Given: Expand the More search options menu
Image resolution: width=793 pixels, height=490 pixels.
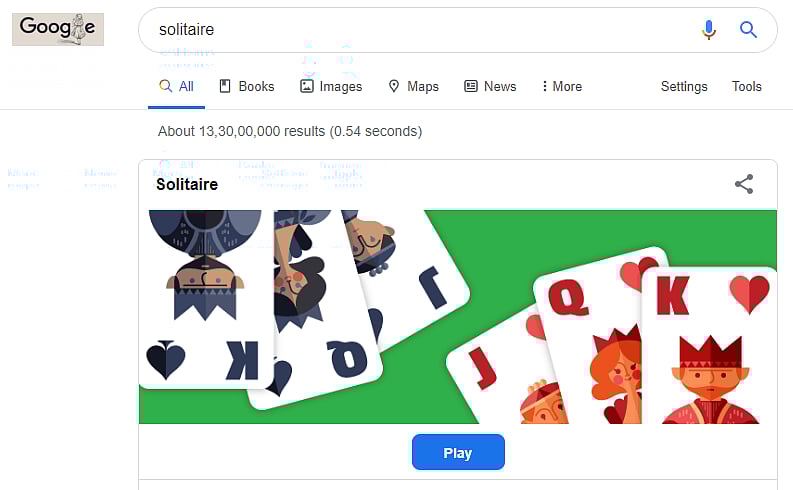Looking at the screenshot, I should pyautogui.click(x=562, y=86).
